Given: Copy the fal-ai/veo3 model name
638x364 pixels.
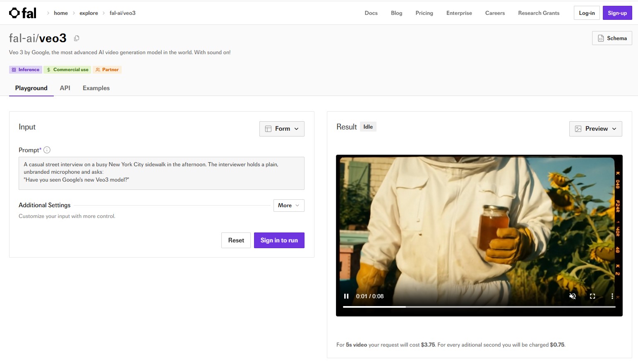Looking at the screenshot, I should (77, 38).
